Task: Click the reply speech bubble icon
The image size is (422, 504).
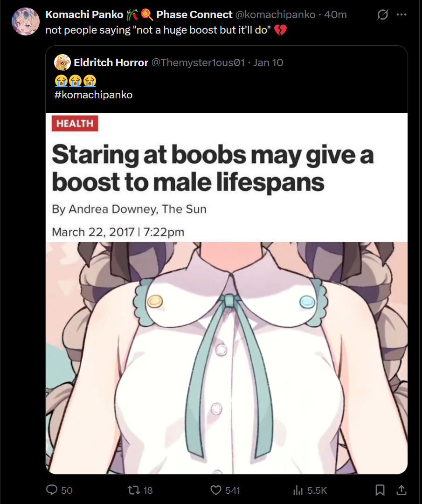Action: point(52,490)
